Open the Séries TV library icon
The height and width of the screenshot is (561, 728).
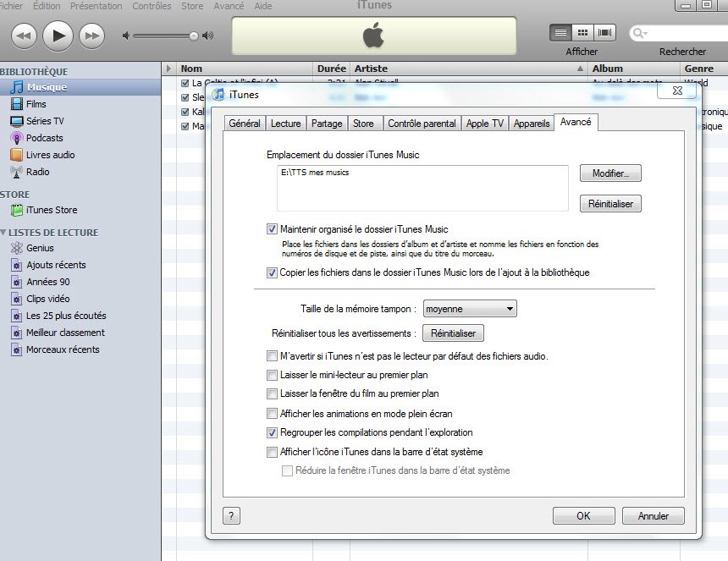point(17,121)
